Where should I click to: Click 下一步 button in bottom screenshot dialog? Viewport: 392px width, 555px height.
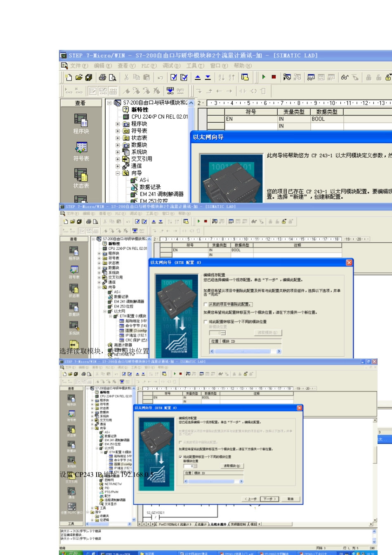[269, 499]
